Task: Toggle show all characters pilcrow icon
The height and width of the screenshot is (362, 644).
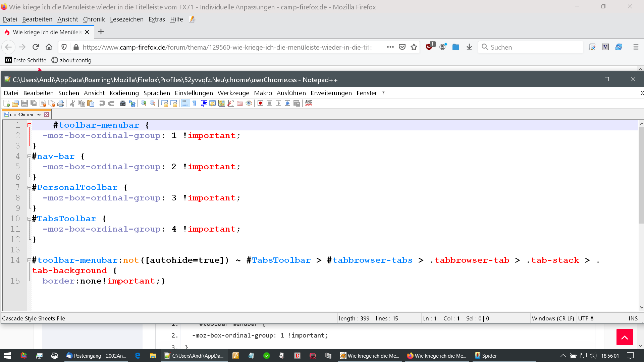Action: [x=195, y=103]
